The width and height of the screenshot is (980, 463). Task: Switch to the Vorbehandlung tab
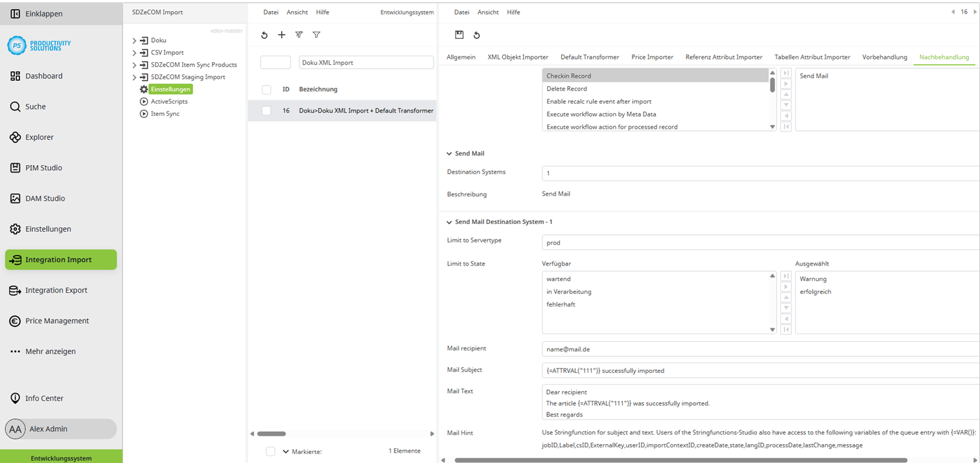[x=884, y=57]
